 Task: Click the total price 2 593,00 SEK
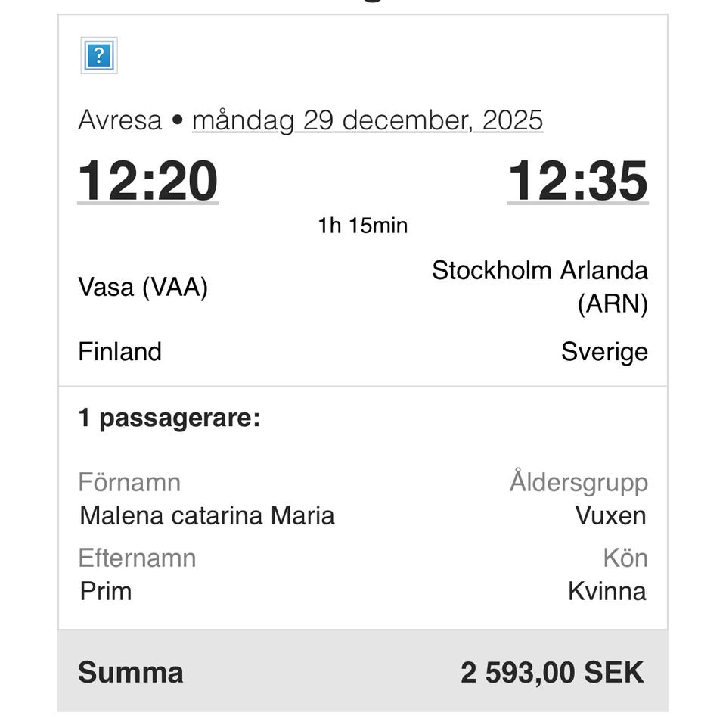[x=552, y=673]
